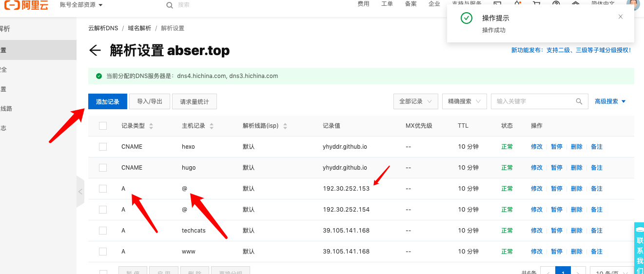Open the 工单 menu
Viewport: 644px width, 274px height.
click(x=387, y=4)
